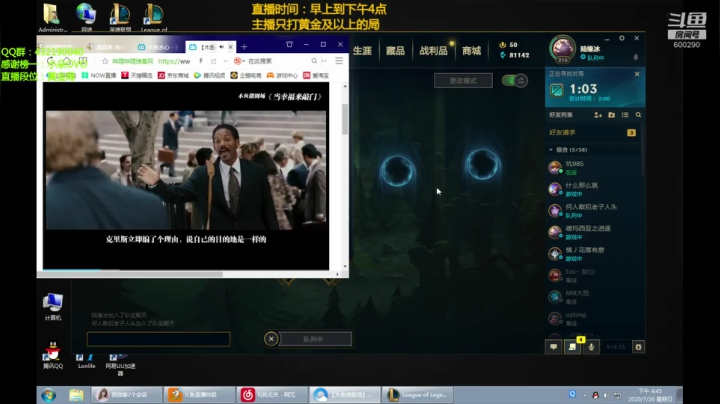Click the 队列中 in-queue button
The height and width of the screenshot is (404, 720).
[x=315, y=339]
